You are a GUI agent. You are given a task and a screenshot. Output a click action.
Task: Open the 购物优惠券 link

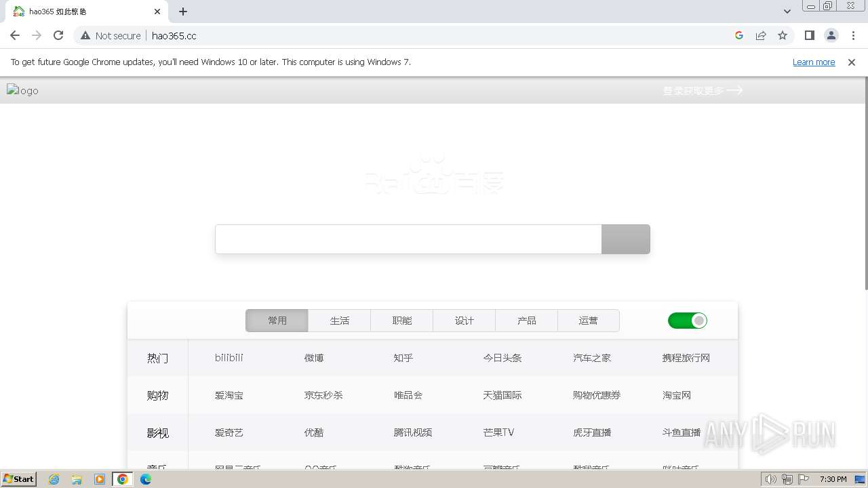click(x=597, y=395)
